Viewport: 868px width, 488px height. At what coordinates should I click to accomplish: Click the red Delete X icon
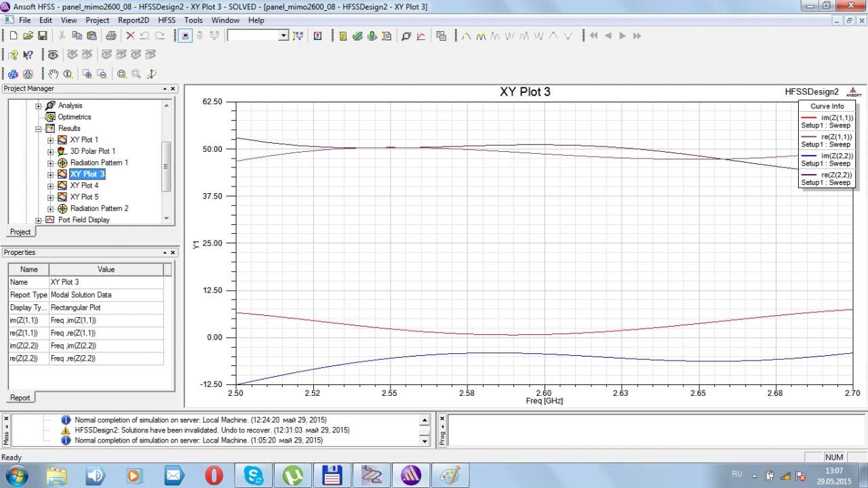coord(130,36)
